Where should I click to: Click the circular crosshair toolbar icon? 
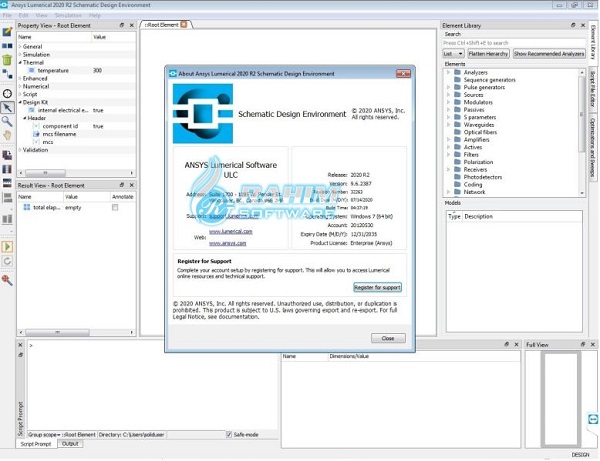(7, 94)
